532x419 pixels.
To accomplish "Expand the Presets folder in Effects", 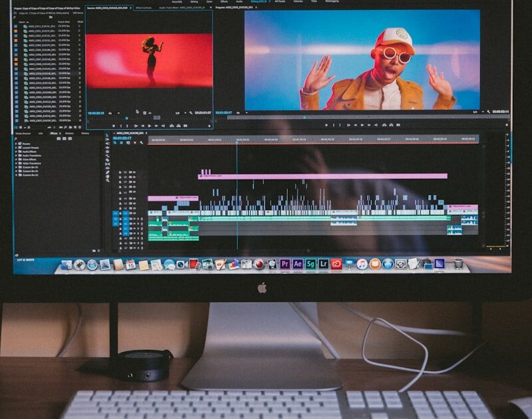I will click(x=16, y=144).
